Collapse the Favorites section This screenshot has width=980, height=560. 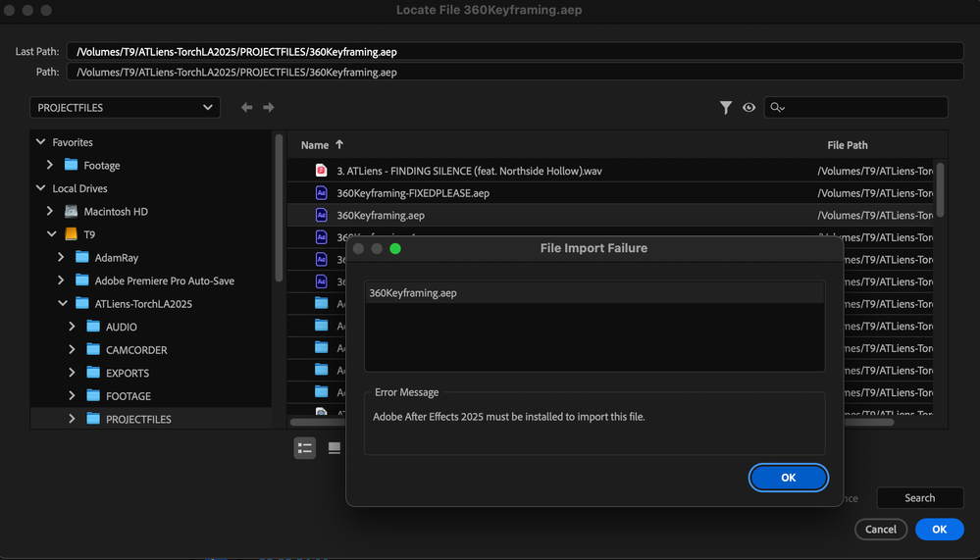pyautogui.click(x=40, y=142)
